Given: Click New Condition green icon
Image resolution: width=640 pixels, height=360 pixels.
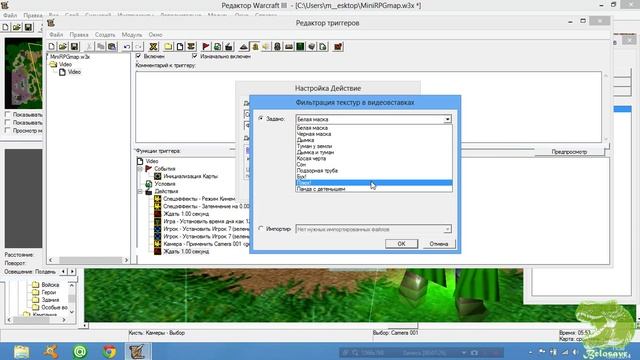Looking at the screenshot, I should click(x=217, y=47).
